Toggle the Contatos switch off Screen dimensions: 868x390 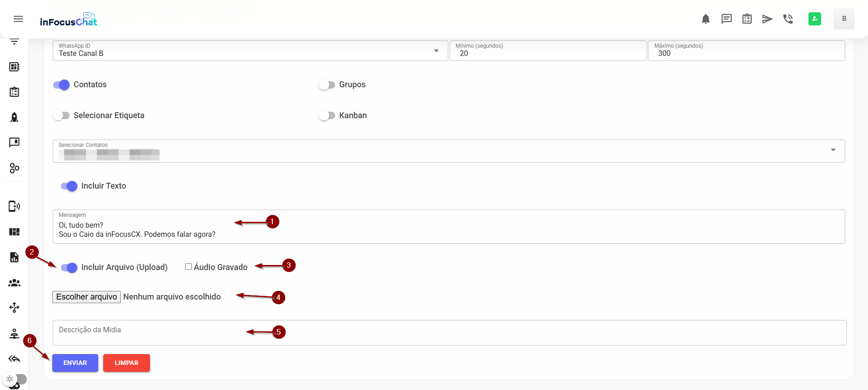click(x=61, y=85)
